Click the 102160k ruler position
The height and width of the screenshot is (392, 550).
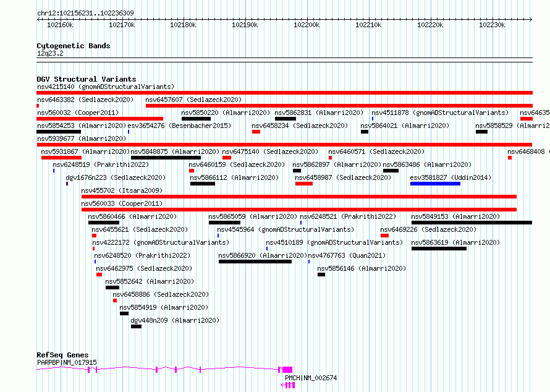(60, 25)
